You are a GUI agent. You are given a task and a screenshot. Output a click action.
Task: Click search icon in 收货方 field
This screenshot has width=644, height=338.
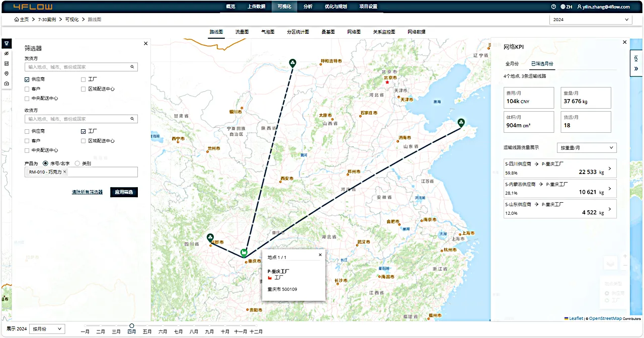point(132,119)
